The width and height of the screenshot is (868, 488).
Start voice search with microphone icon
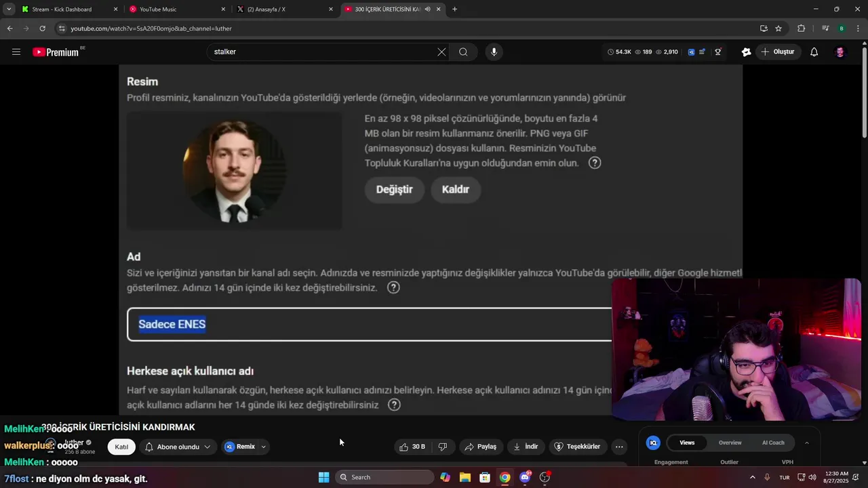click(x=494, y=52)
